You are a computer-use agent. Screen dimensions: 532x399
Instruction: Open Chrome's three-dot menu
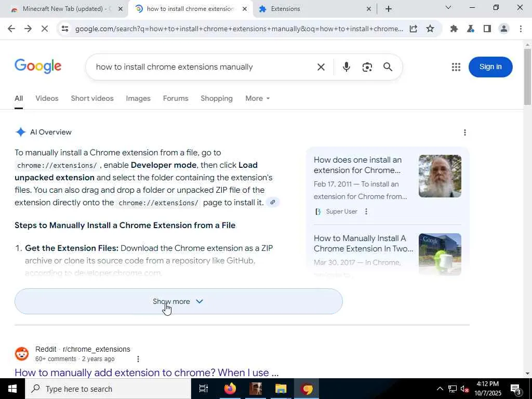pos(521,29)
